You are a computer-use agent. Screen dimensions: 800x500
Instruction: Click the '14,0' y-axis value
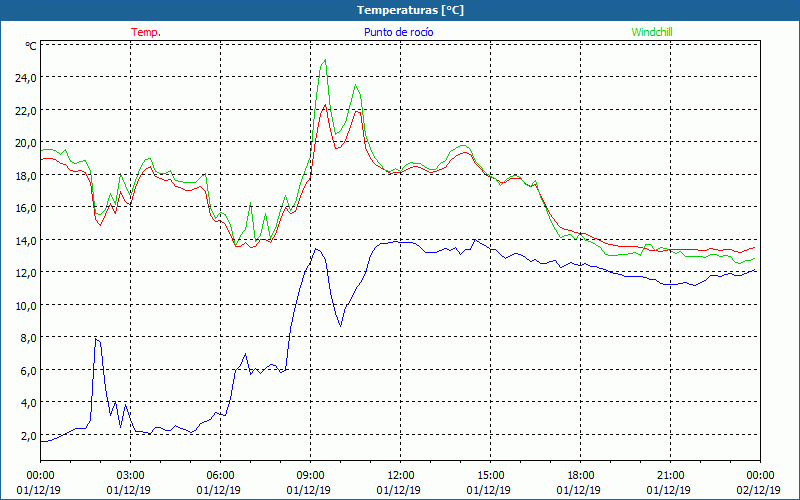(x=27, y=240)
